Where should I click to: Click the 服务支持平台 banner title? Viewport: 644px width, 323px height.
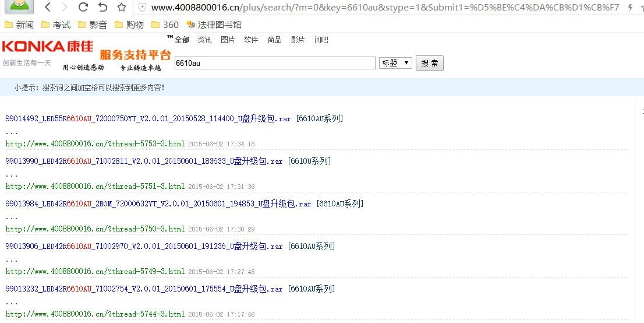coord(135,55)
